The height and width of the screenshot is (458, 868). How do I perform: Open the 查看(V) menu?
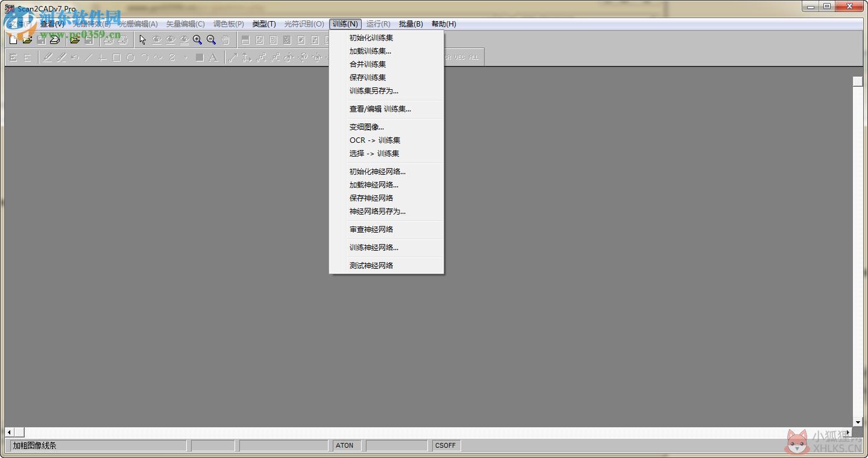52,24
